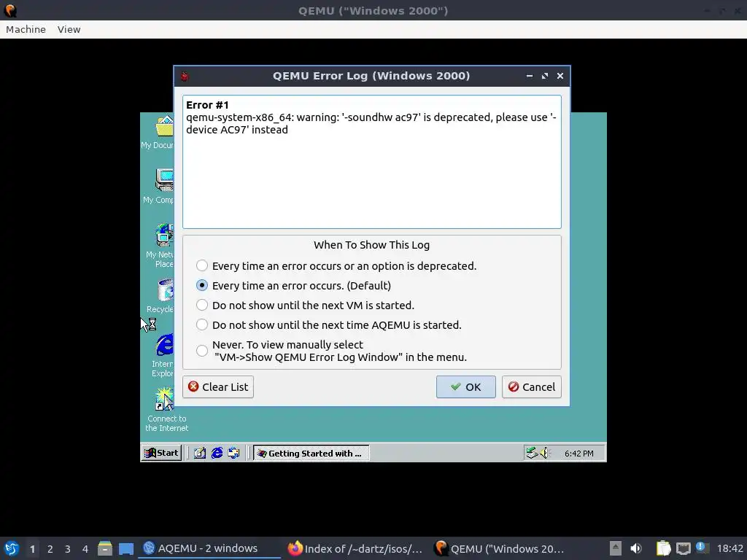The width and height of the screenshot is (747, 560).
Task: Switch to 'AQEMU - 2 windows' taskbar entry
Action: tap(209, 548)
